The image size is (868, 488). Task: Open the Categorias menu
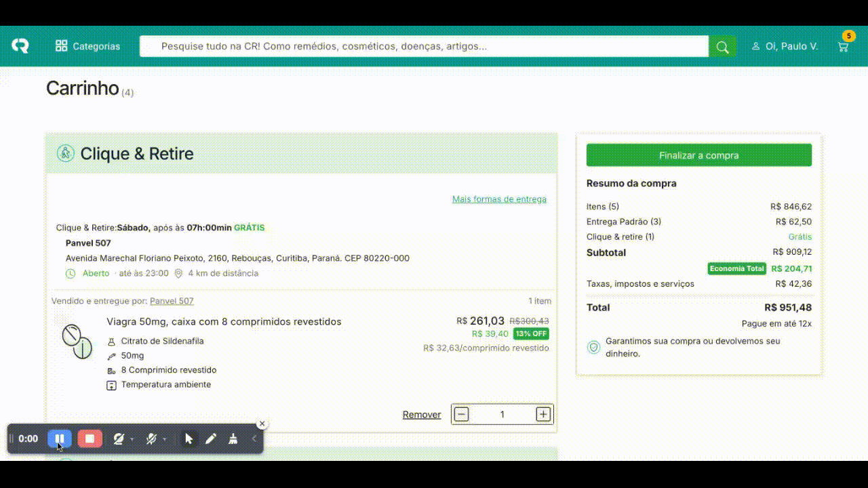click(x=87, y=46)
